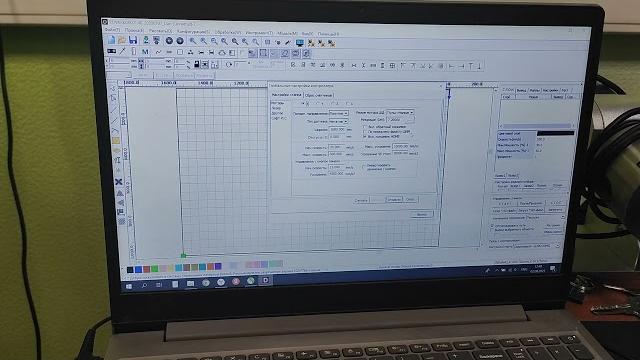
Task: Click the Start button in the right panel
Action: 504,203
